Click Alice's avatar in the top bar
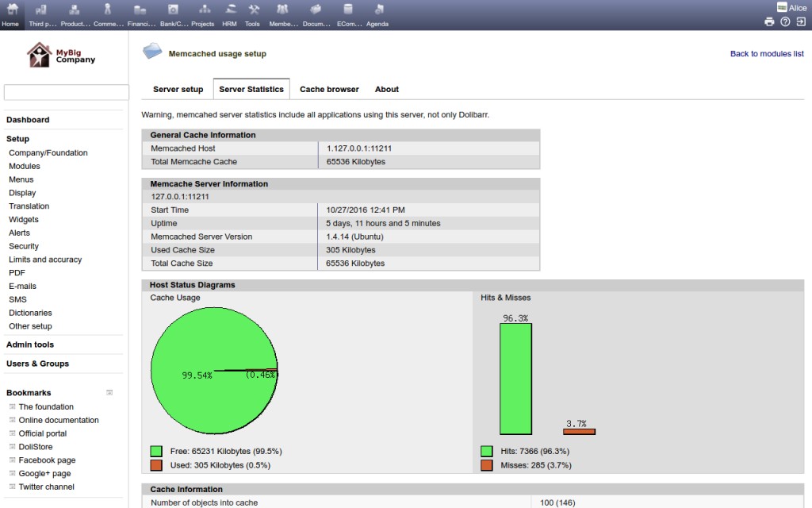 (780, 7)
